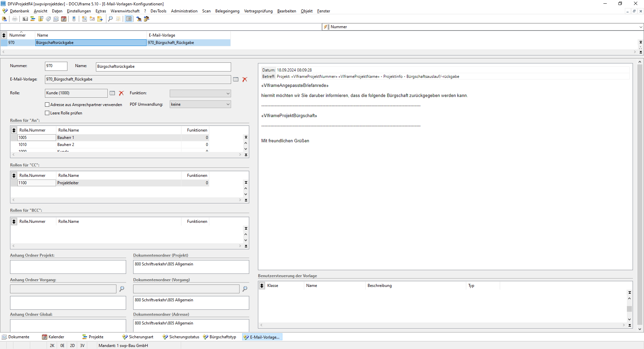Screen dimensions: 644x349
Task: Switch to the Sicherungsstatus tab
Action: pos(181,337)
